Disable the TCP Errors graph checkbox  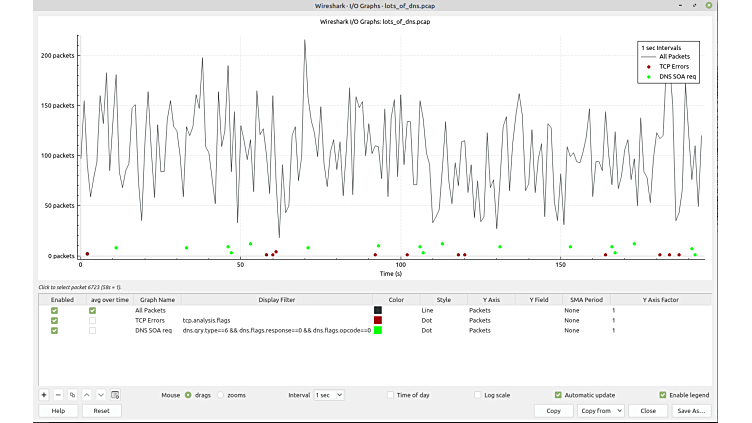55,320
